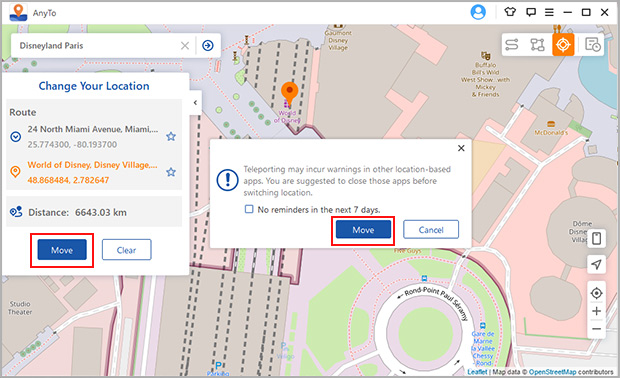Open the feedback chat icon
620x378 pixels.
point(531,12)
